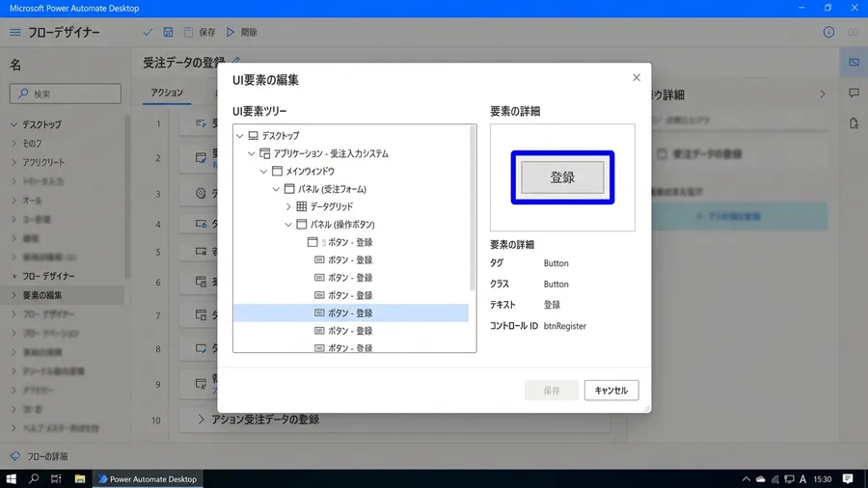Image resolution: width=868 pixels, height=488 pixels.
Task: Click the 保存 toolbar button
Action: coord(200,33)
